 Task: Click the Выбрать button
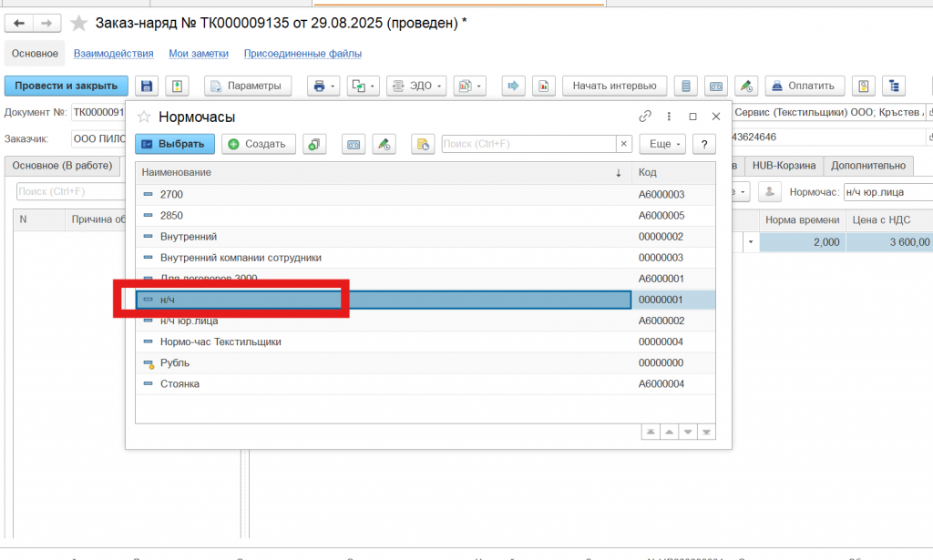(175, 144)
